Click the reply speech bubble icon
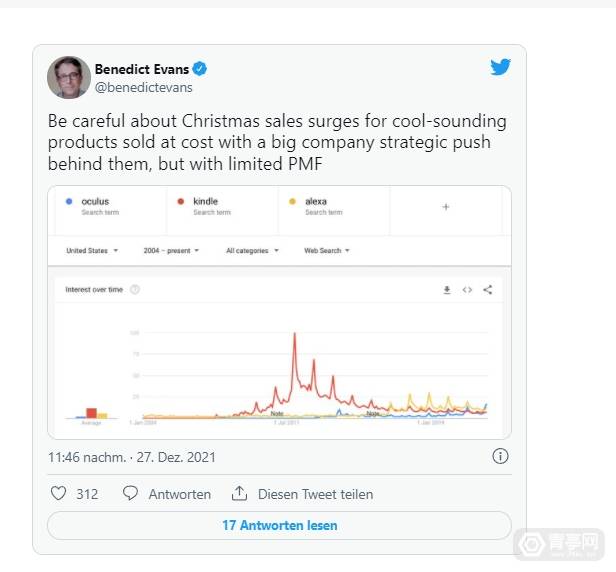 (130, 493)
